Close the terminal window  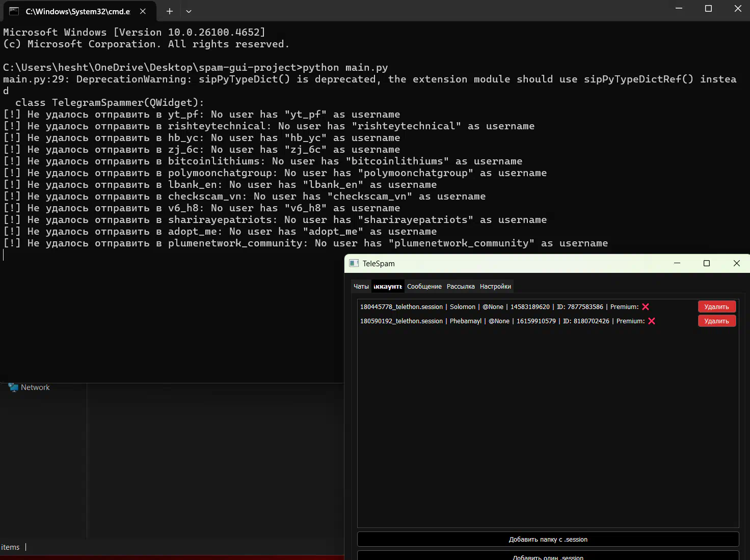[x=738, y=9]
